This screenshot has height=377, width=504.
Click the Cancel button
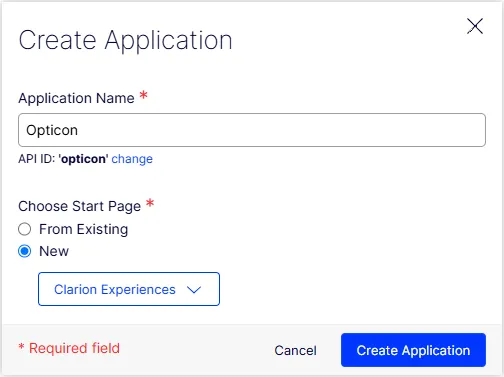[x=295, y=350]
